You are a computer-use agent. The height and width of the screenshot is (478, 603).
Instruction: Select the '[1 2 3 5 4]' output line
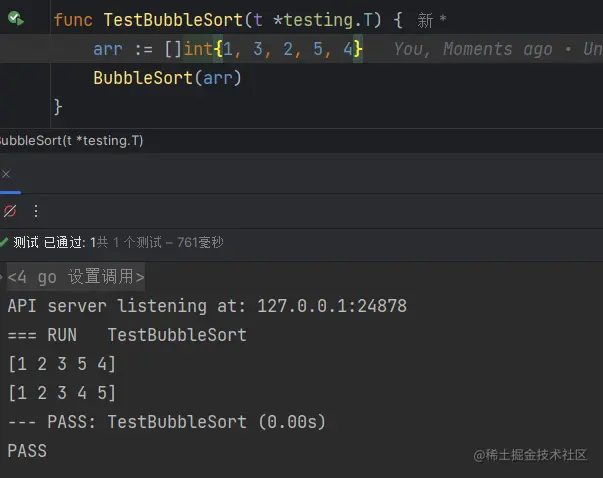[x=62, y=364]
